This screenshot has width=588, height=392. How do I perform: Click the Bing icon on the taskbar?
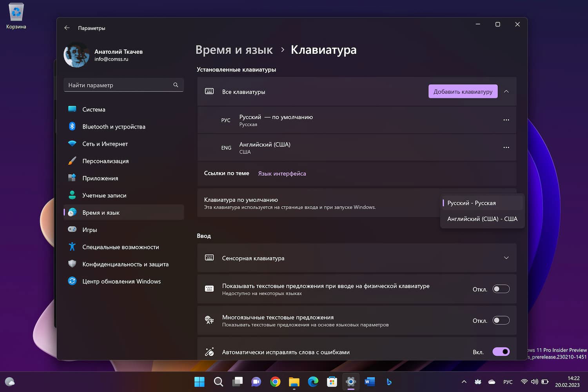click(x=388, y=382)
